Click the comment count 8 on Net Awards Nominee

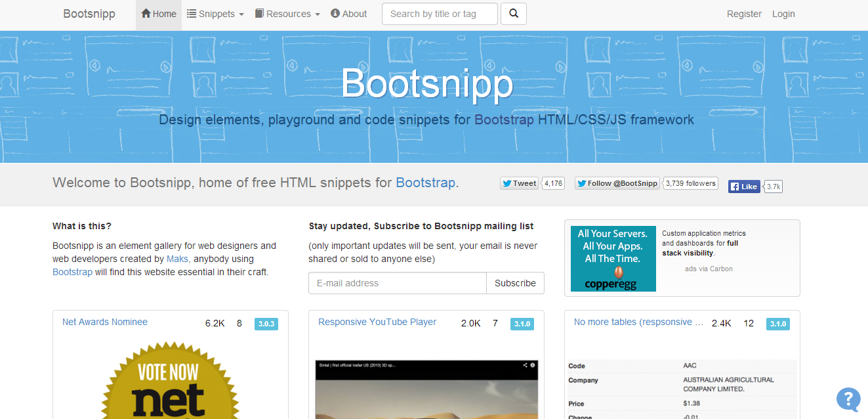239,323
